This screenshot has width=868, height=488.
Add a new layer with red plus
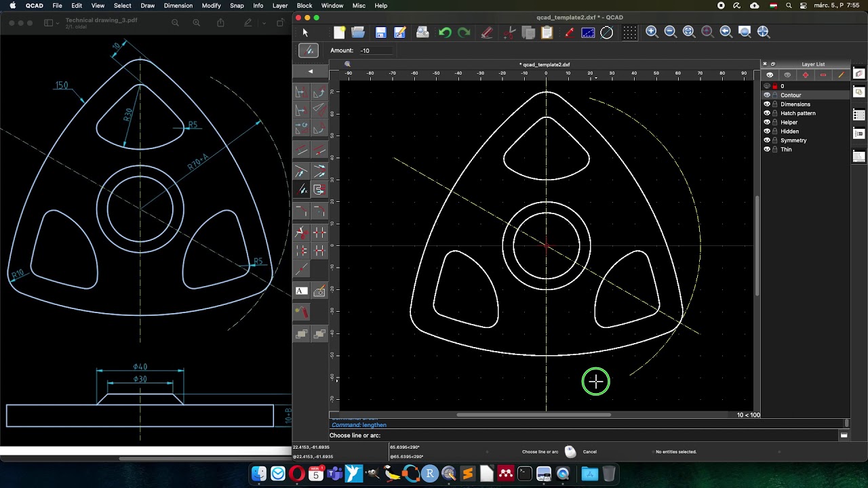click(805, 75)
